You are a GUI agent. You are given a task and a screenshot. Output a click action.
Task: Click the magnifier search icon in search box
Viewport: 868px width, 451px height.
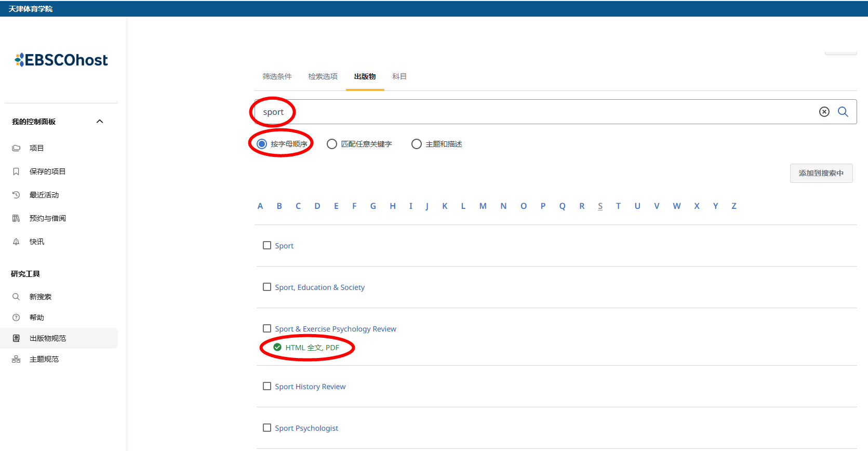pyautogui.click(x=843, y=112)
